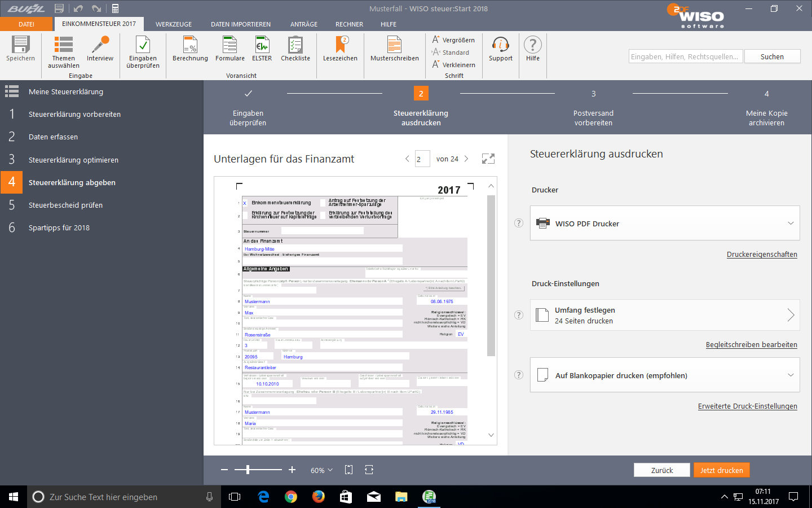Zoom in the preview with plus
The width and height of the screenshot is (812, 508).
click(292, 470)
